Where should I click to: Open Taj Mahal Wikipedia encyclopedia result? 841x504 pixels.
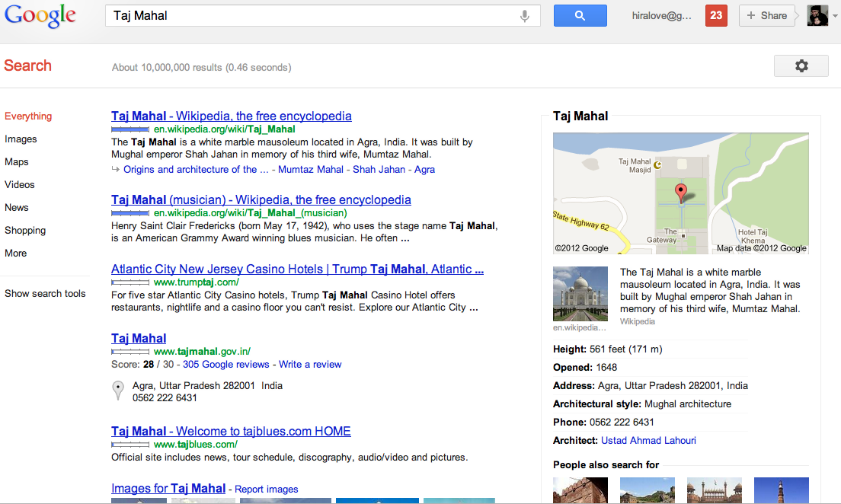(231, 116)
